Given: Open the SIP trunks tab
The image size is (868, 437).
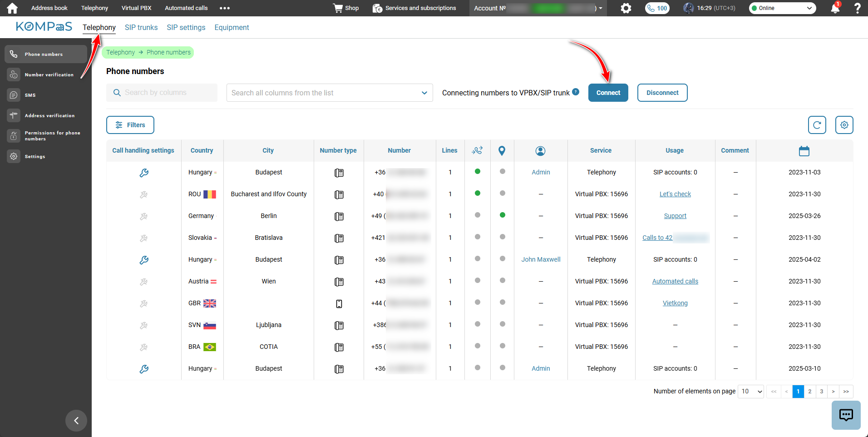Looking at the screenshot, I should [141, 28].
